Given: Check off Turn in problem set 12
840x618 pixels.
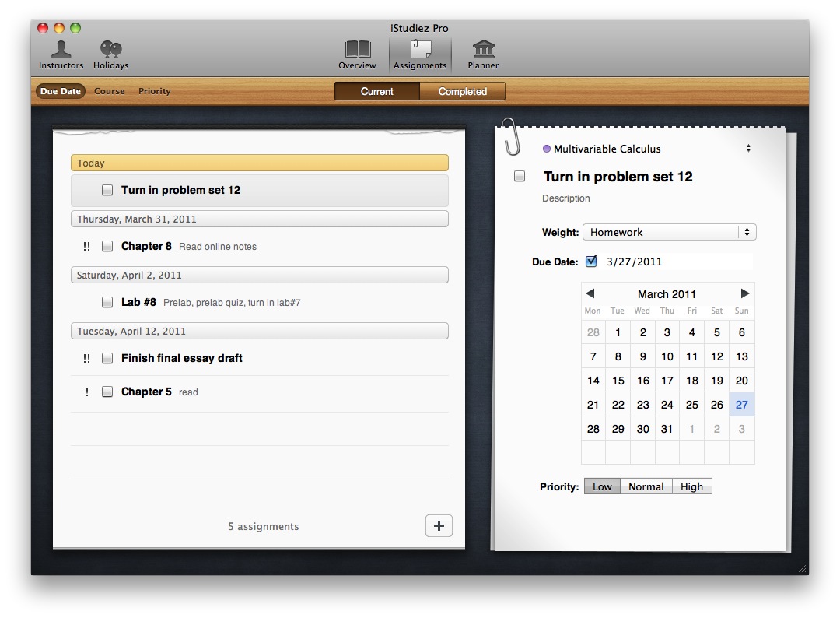Looking at the screenshot, I should click(x=107, y=190).
